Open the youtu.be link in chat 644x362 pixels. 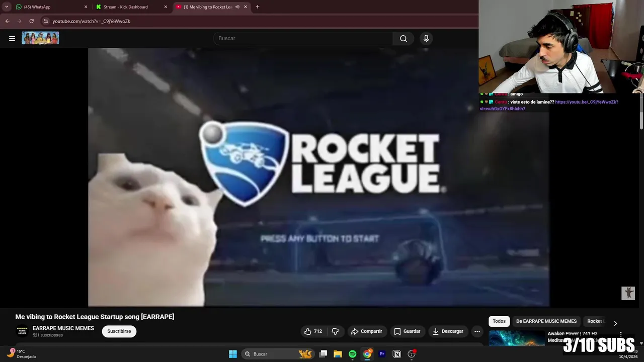[587, 102]
